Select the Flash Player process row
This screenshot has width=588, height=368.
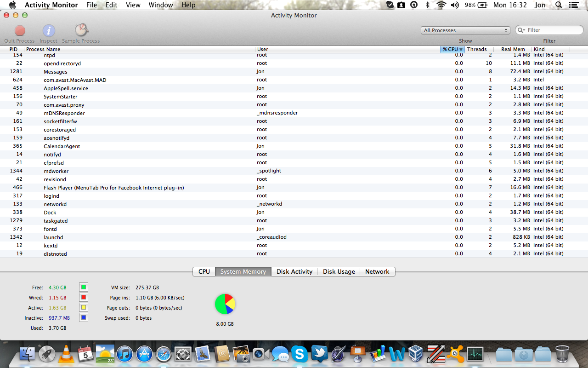(294, 187)
